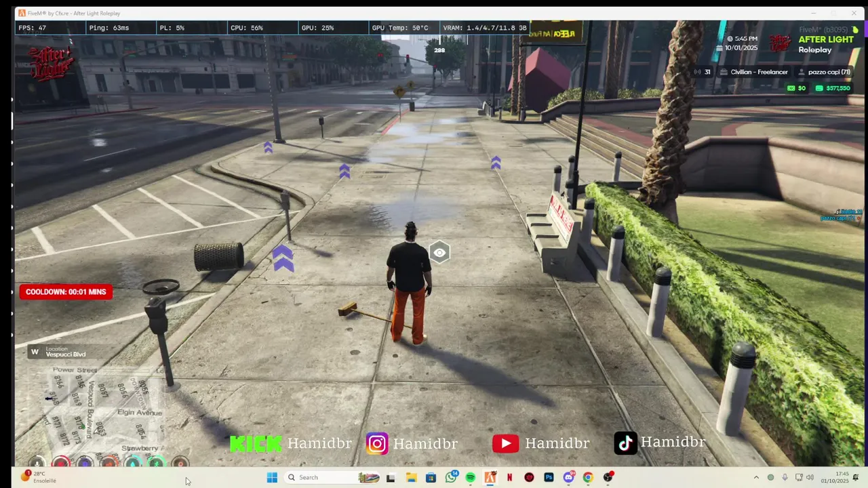
Task: Click the player count 31 indicator
Action: (x=703, y=72)
